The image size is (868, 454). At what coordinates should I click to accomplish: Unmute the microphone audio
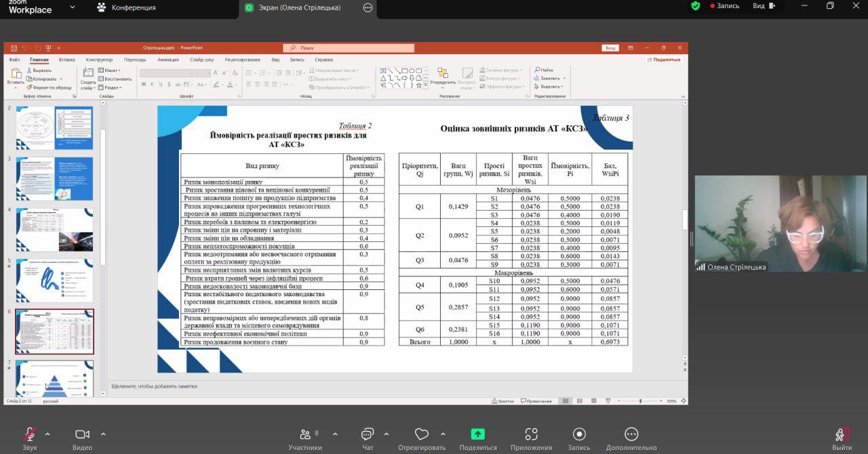pos(30,434)
